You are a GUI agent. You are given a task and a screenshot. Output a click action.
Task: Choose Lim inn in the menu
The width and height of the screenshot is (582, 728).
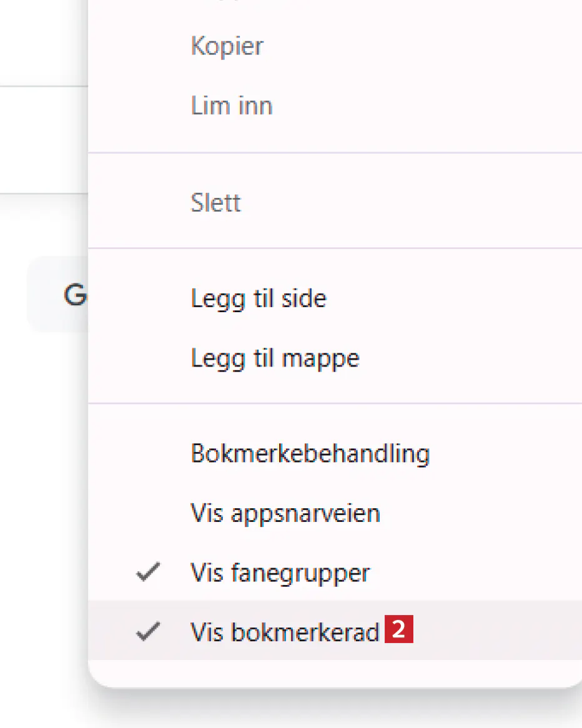coord(231,106)
